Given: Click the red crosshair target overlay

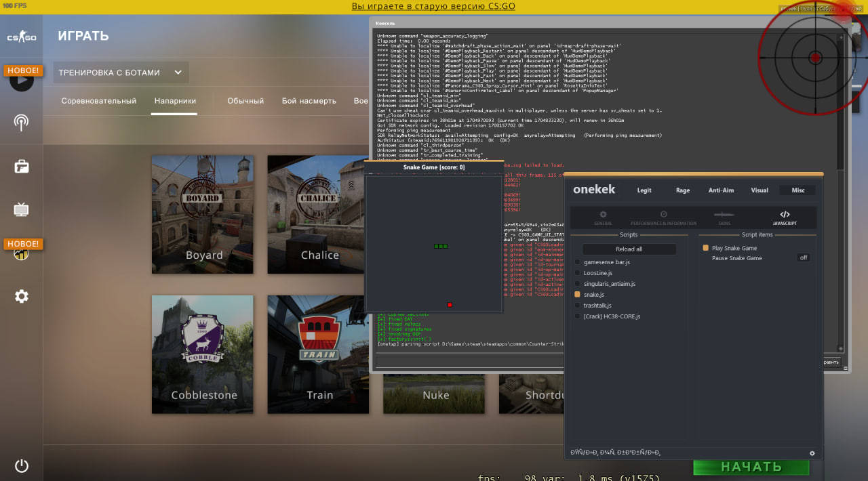Looking at the screenshot, I should 815,57.
